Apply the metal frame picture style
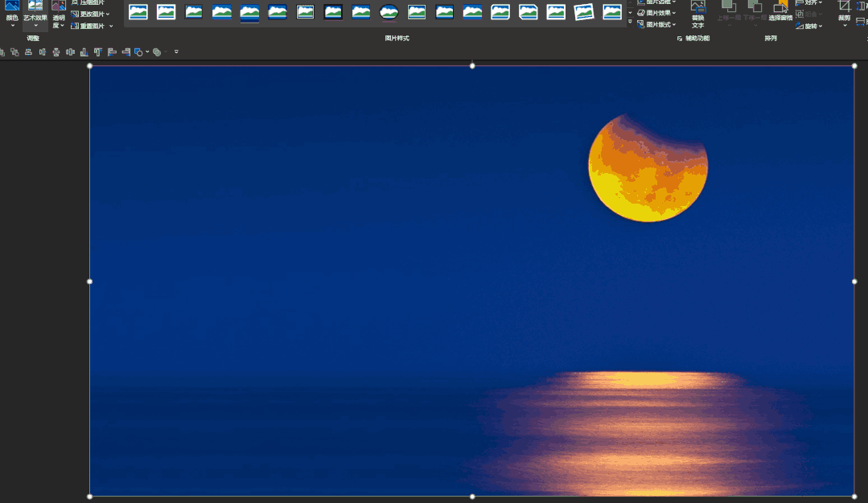 pyautogui.click(x=194, y=11)
